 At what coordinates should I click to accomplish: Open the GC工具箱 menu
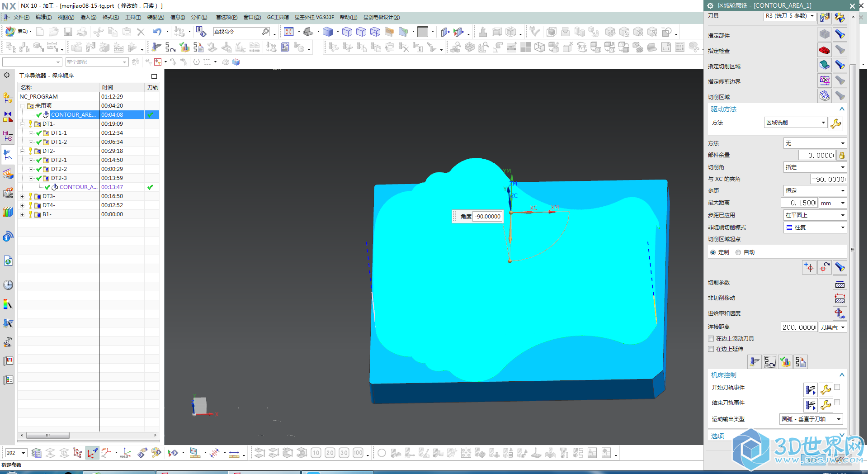tap(278, 18)
